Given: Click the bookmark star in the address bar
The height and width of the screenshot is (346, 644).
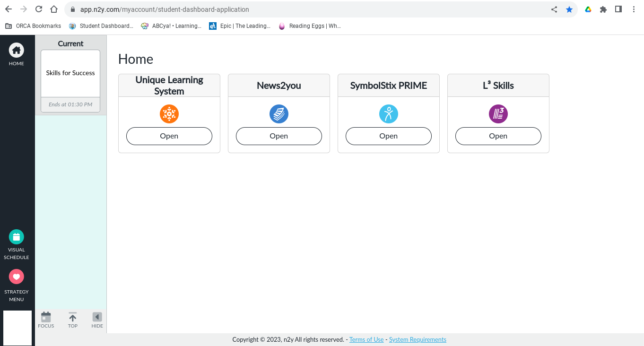Looking at the screenshot, I should coord(569,9).
